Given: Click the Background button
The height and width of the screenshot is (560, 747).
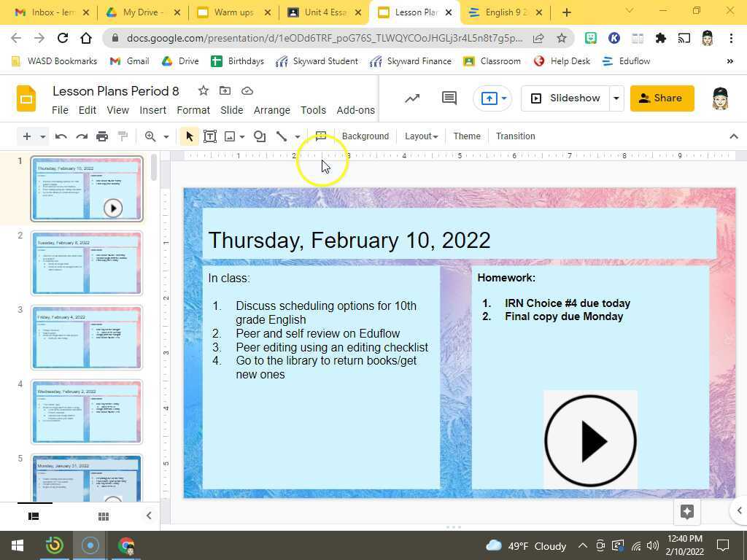Looking at the screenshot, I should 365,136.
